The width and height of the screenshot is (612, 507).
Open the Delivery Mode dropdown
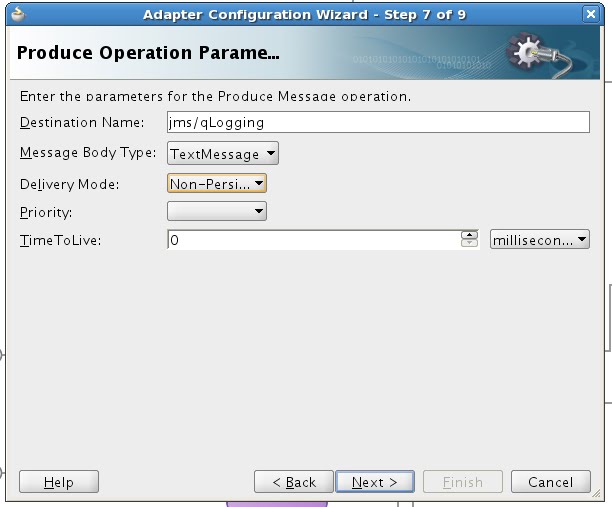click(217, 183)
